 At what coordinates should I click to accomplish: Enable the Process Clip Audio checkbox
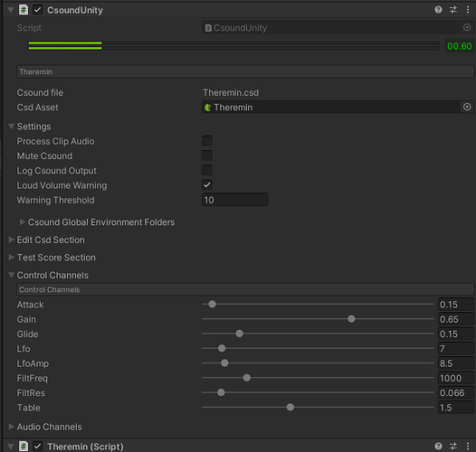point(207,141)
